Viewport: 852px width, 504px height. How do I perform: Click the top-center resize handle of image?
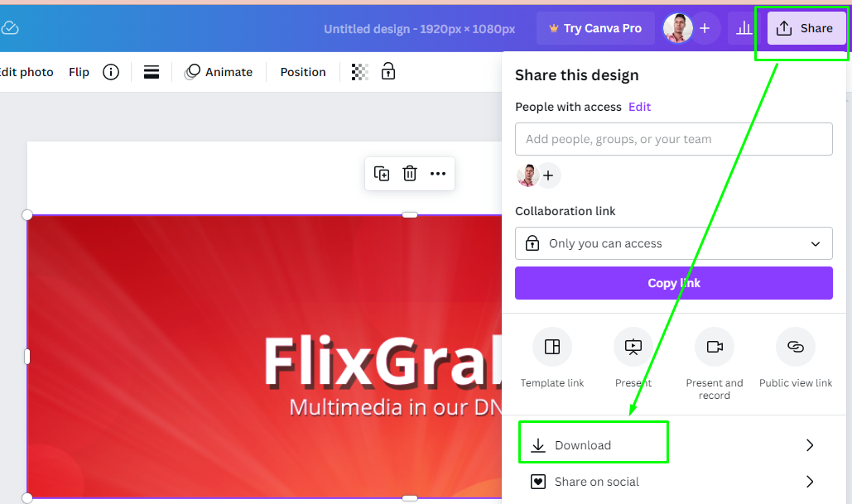pos(410,215)
